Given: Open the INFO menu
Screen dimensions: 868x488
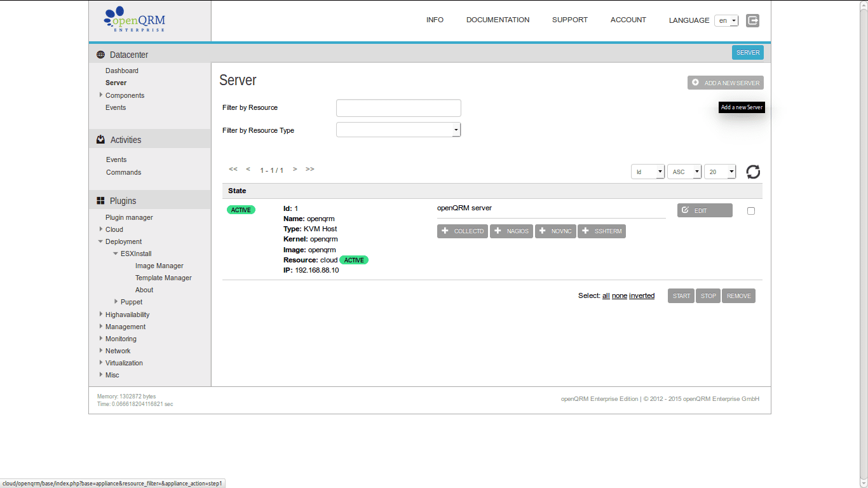Looking at the screenshot, I should coord(435,20).
